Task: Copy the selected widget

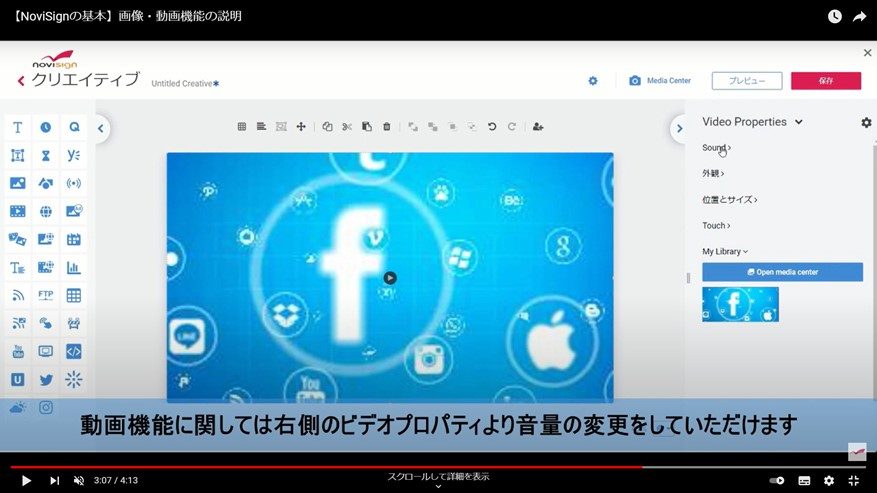Action: 328,127
